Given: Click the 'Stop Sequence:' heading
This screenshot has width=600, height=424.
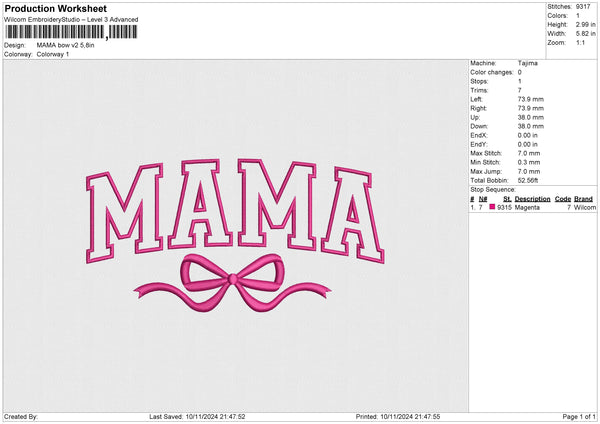Looking at the screenshot, I should pyautogui.click(x=493, y=190).
